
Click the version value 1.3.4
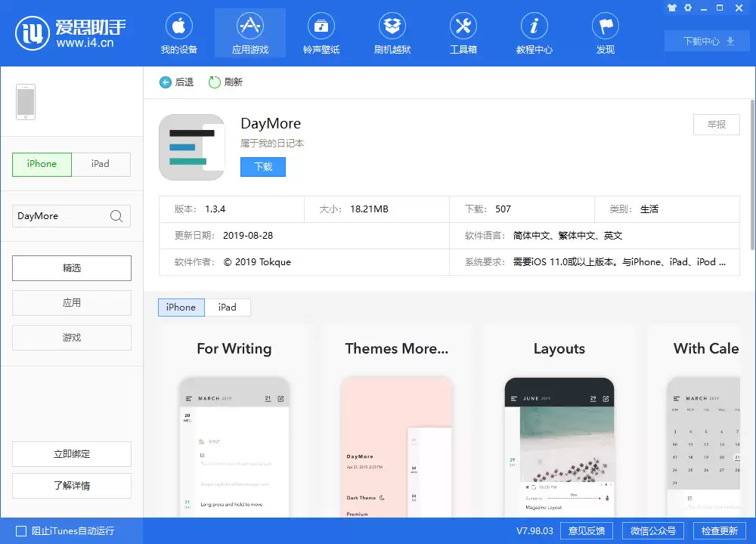(x=215, y=209)
